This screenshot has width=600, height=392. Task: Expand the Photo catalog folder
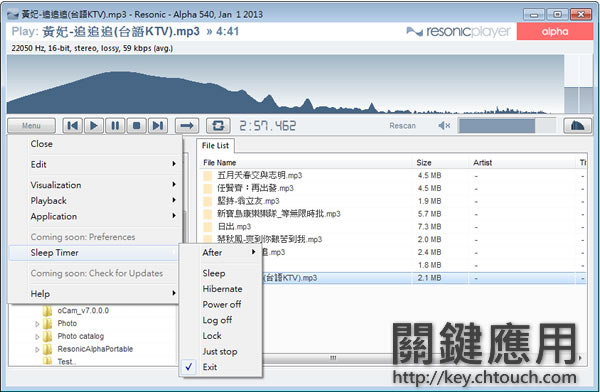(37, 337)
